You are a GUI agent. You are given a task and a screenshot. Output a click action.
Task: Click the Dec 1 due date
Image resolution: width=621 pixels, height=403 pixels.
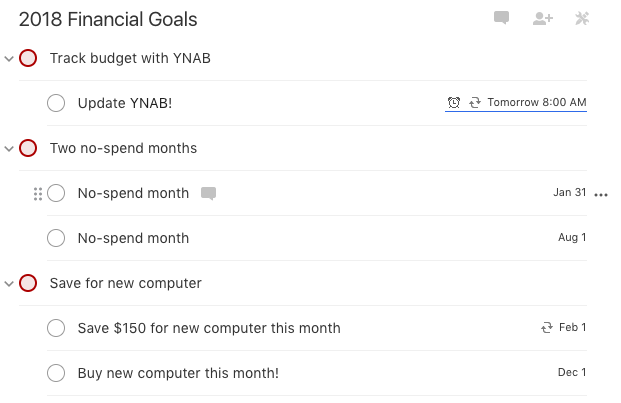pyautogui.click(x=572, y=373)
